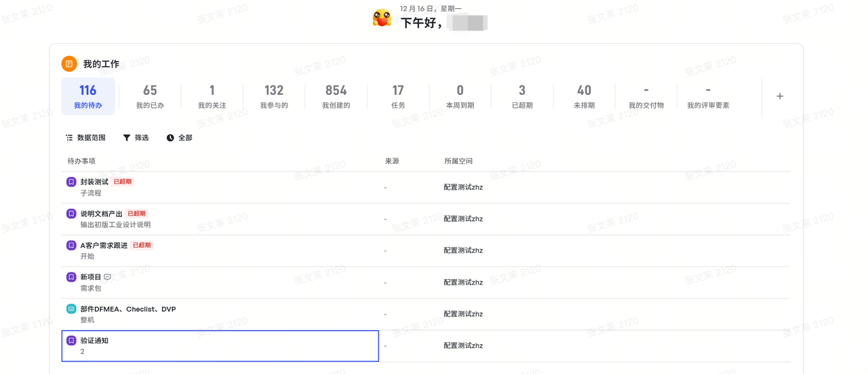Image resolution: width=868 pixels, height=374 pixels.
Task: Open the 筛选 filter options
Action: 136,138
